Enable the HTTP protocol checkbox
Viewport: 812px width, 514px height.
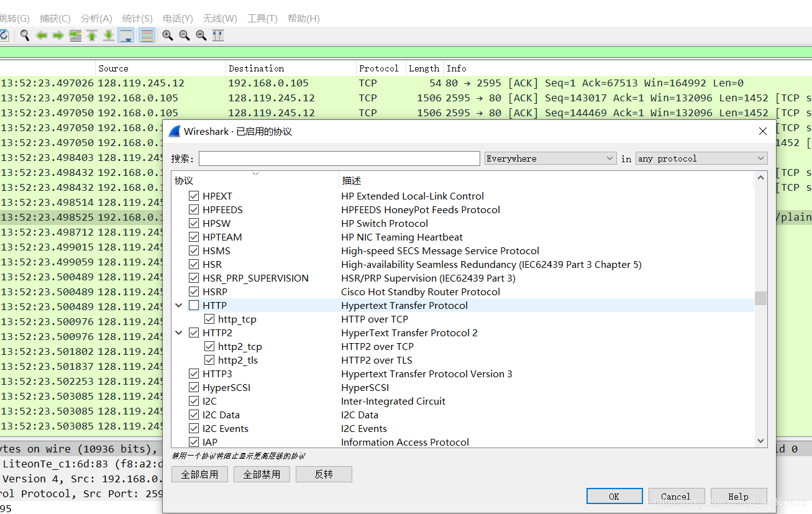click(x=194, y=305)
